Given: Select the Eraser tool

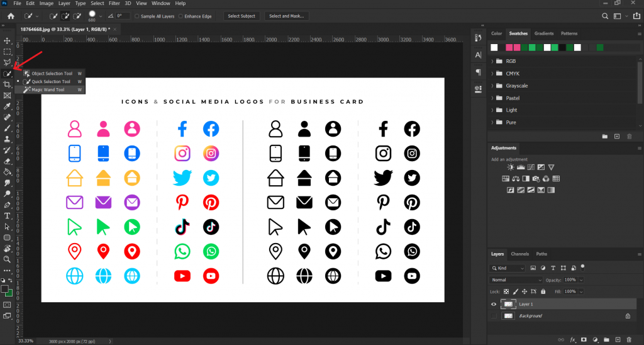Looking at the screenshot, I should click(7, 161).
